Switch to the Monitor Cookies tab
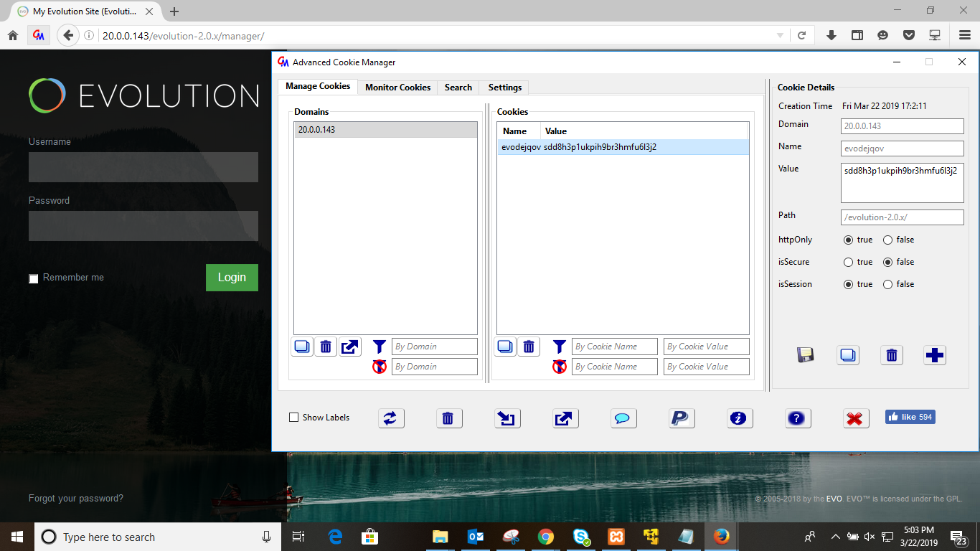The height and width of the screenshot is (551, 980). 397,88
